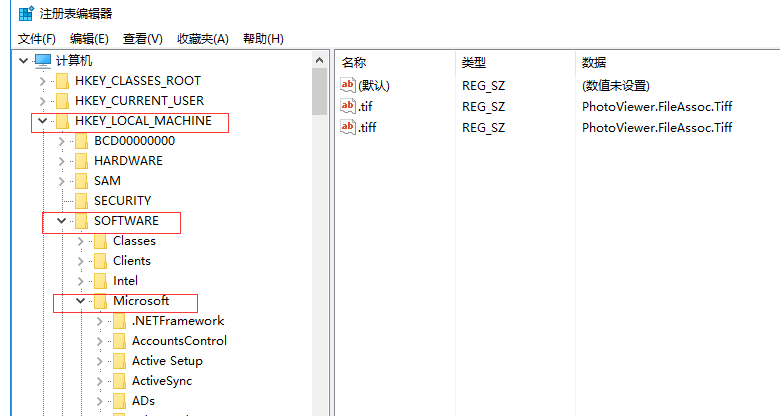Click the AccountsControl folder icon
780x416 pixels.
tap(119, 341)
